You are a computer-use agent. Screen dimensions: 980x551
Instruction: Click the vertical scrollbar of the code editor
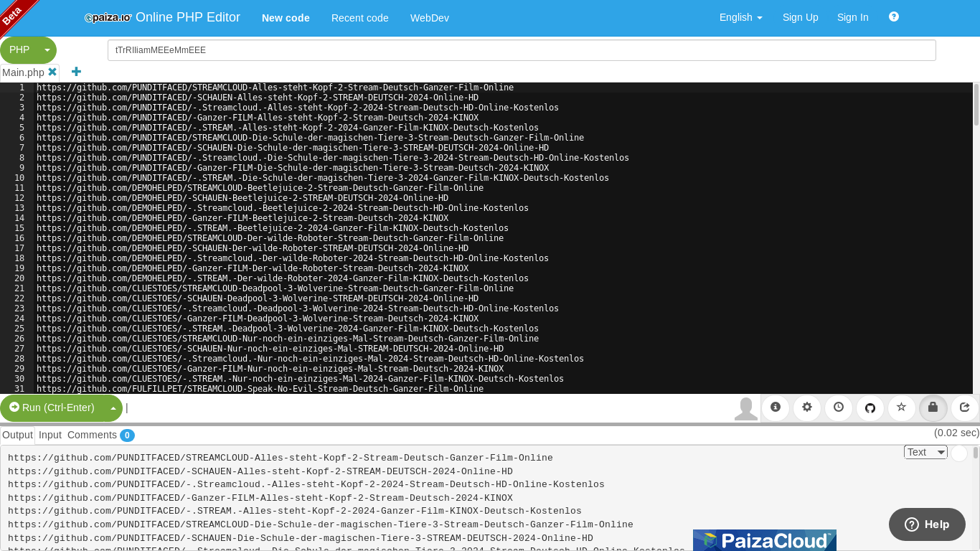pos(976,104)
